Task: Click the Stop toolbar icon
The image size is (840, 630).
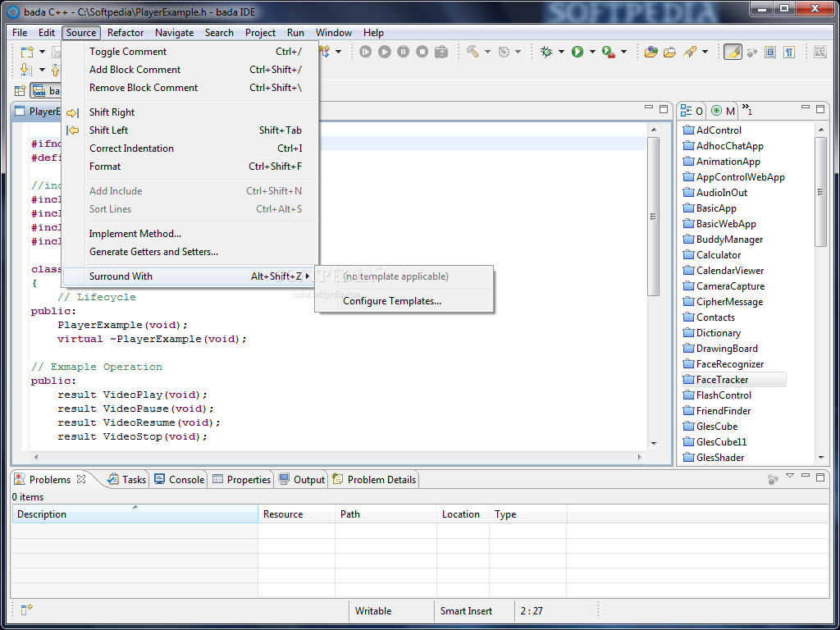Action: pos(422,52)
